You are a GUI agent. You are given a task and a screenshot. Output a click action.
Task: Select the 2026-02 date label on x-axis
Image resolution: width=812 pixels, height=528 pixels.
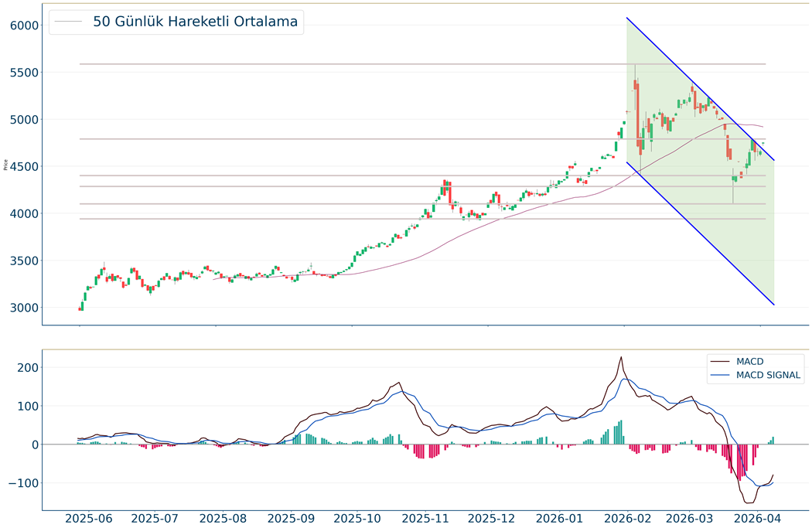point(625,518)
